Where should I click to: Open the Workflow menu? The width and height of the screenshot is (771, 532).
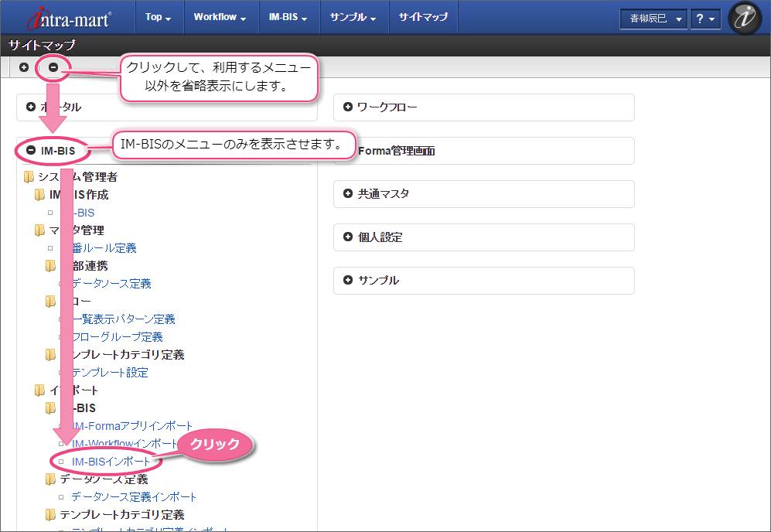220,17
